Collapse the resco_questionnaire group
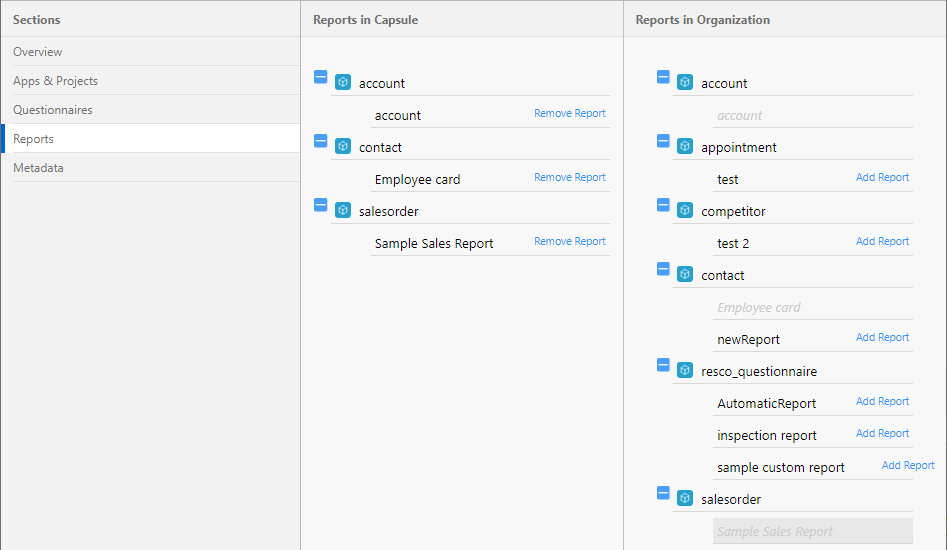 pyautogui.click(x=663, y=365)
